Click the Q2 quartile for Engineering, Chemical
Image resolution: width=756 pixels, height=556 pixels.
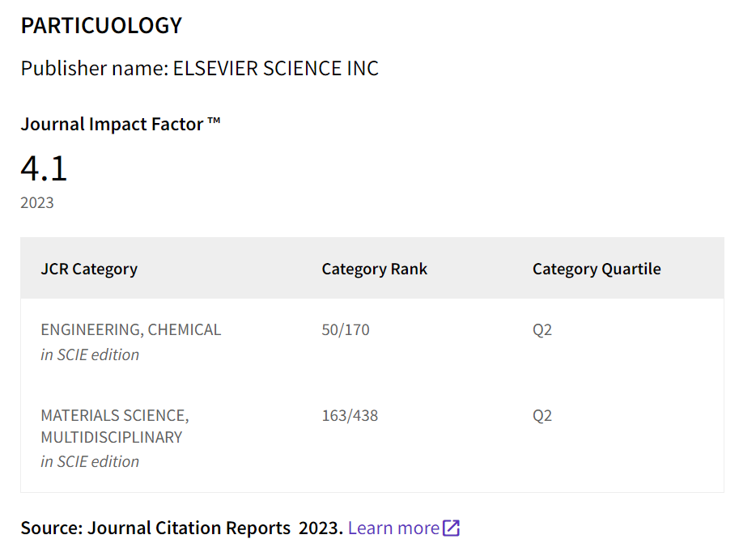click(542, 330)
